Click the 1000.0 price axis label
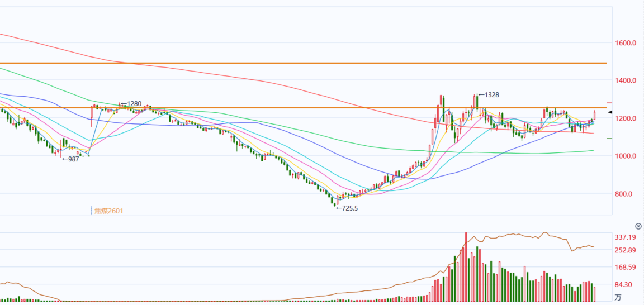 click(x=626, y=156)
